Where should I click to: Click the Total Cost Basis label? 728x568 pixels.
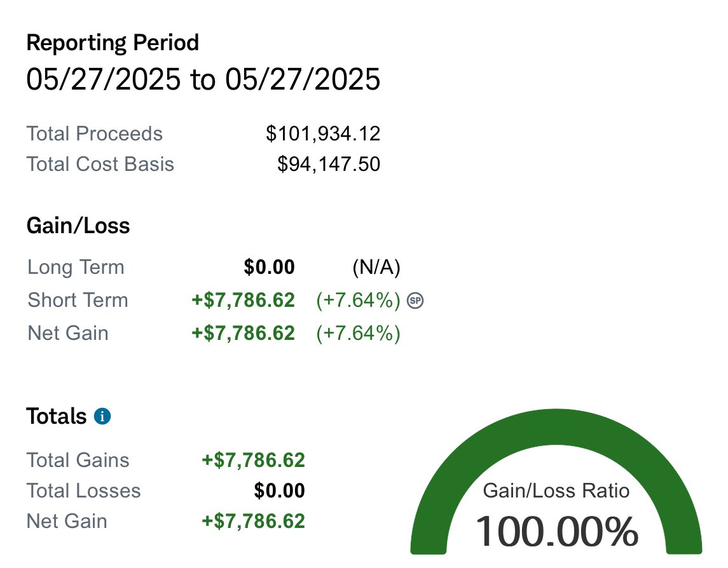coord(100,165)
